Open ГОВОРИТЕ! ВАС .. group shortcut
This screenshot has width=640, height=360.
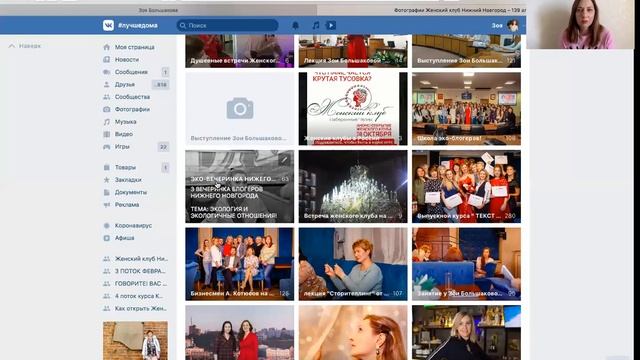pos(141,284)
